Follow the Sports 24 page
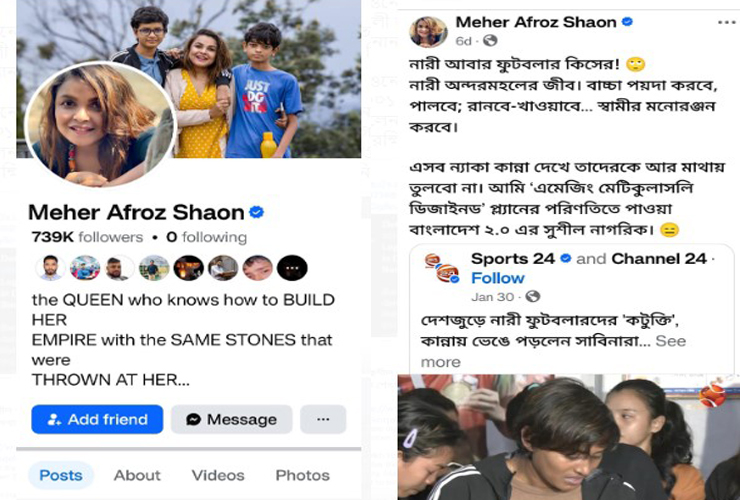The width and height of the screenshot is (740, 500). coord(498,278)
